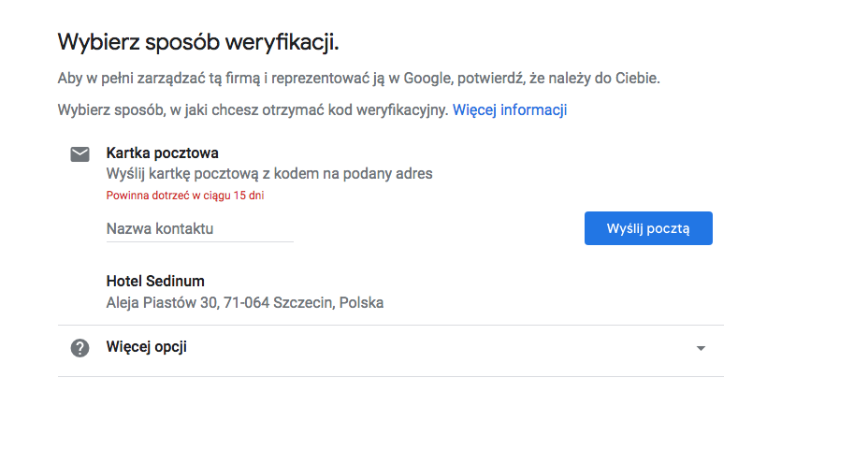The height and width of the screenshot is (465, 868).
Task: Click the Wyślij kartkę pocztową description text
Action: 269,174
